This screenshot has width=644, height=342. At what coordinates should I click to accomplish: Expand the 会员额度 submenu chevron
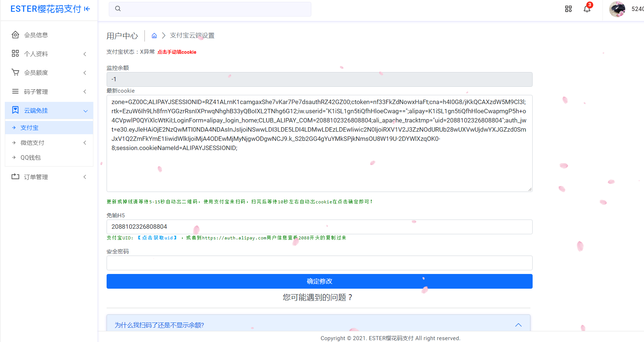point(85,73)
